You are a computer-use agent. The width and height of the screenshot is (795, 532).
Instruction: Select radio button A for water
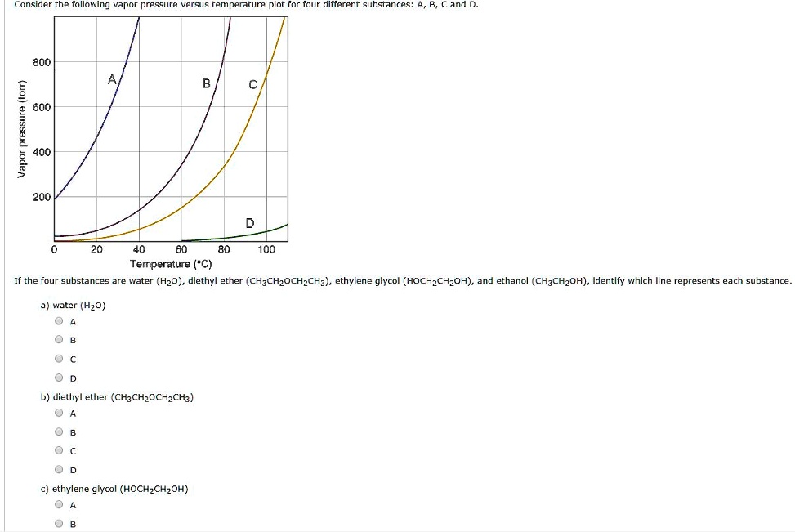[x=59, y=321]
